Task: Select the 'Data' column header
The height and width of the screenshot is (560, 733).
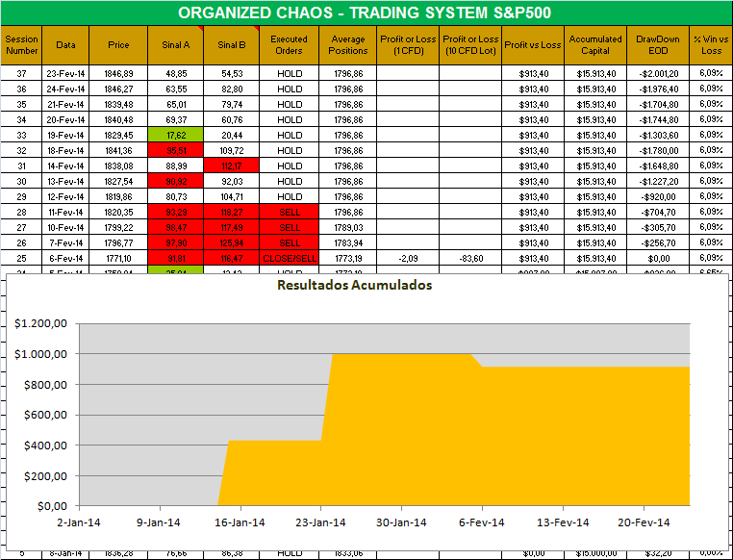Action: tap(65, 45)
